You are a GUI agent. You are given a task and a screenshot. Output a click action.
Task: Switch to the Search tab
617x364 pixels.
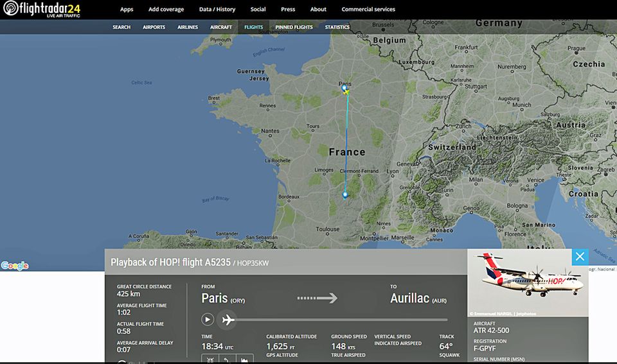tap(121, 27)
